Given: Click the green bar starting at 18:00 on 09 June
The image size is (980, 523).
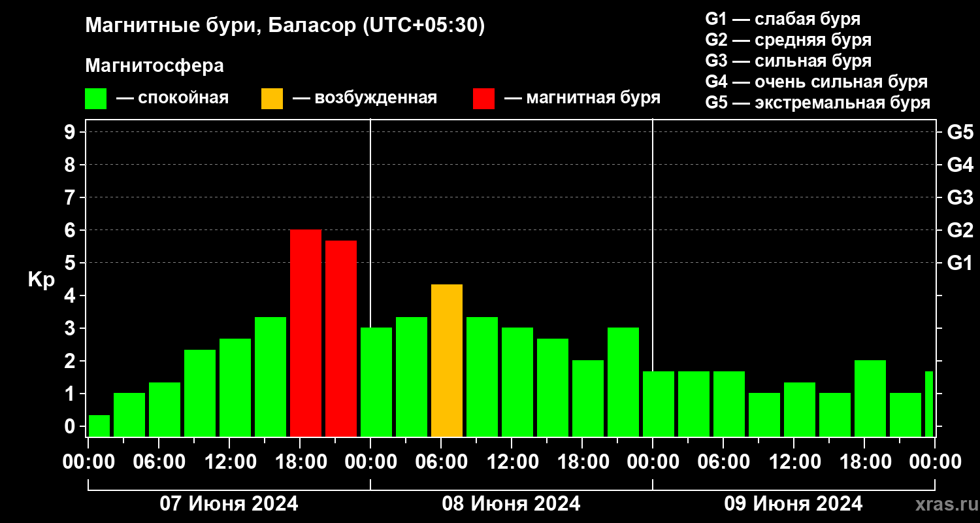Looking at the screenshot, I should point(870,399).
